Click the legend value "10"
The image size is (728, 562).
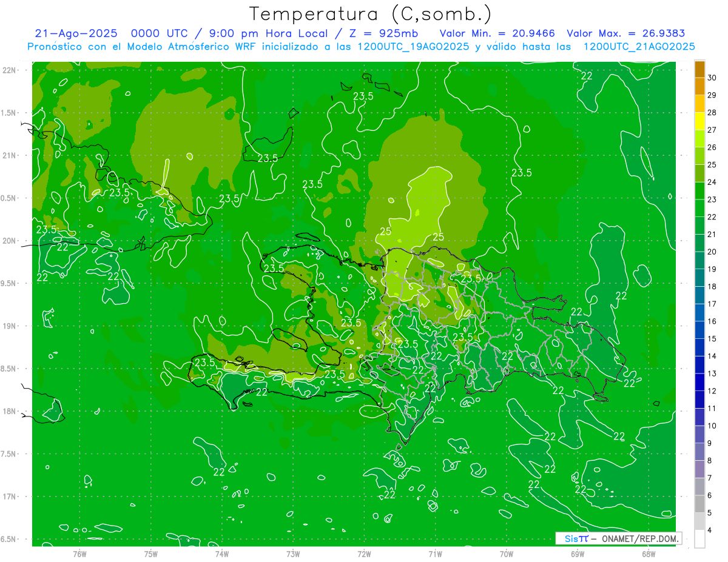click(x=712, y=426)
